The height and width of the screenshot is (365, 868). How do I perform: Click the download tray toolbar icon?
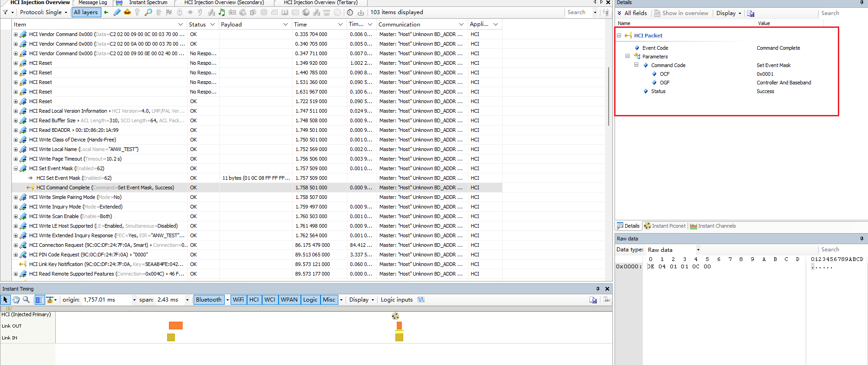click(361, 12)
